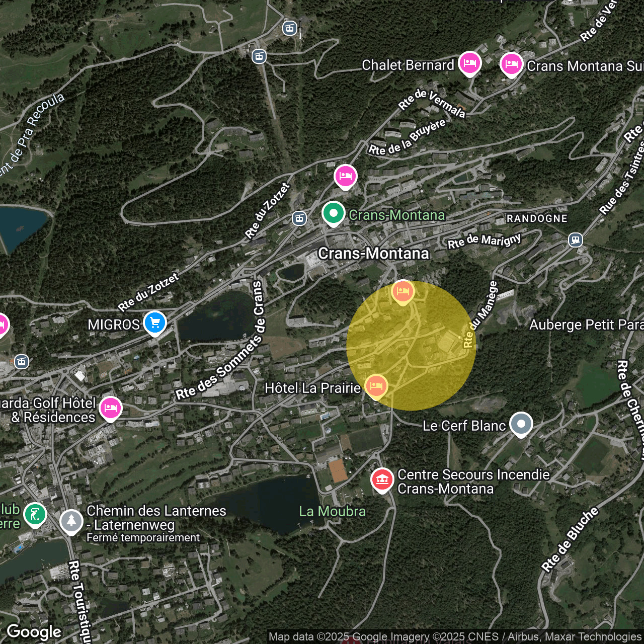Screen dimensions: 644x644
Task: Click the Map data attribution text
Action: pos(454,637)
